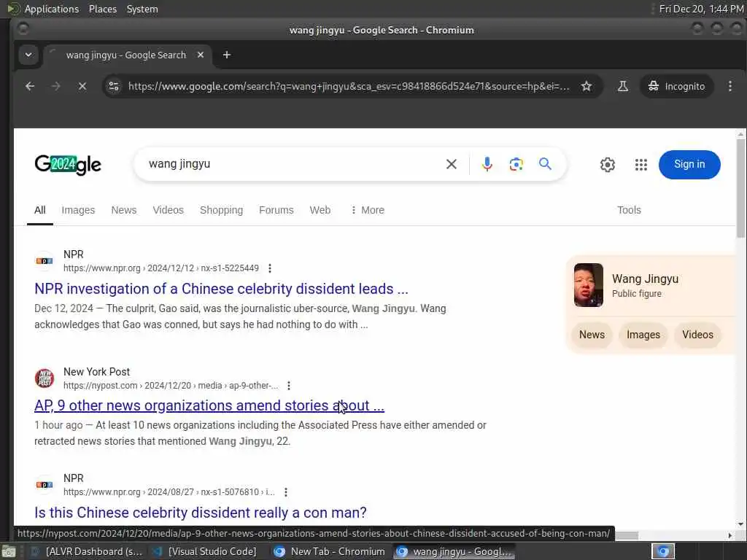The height and width of the screenshot is (560, 747).
Task: Switch to the Forums tab
Action: pyautogui.click(x=276, y=210)
